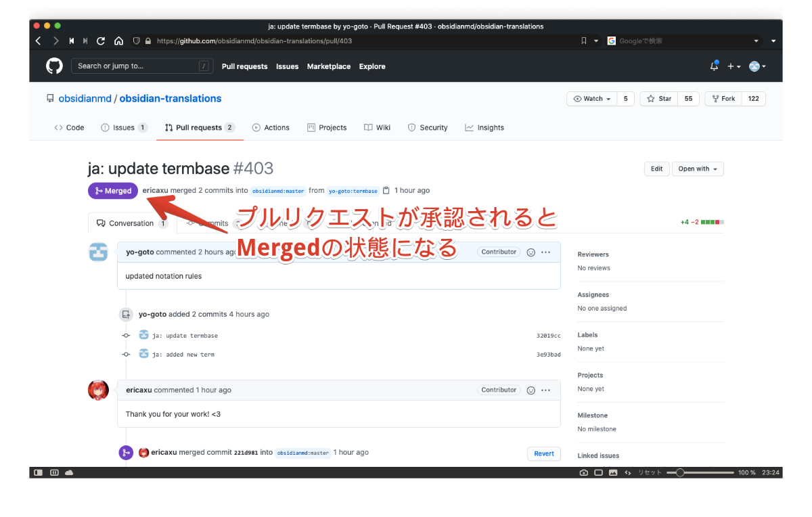Click the cloud sync status icon

tap(69, 472)
